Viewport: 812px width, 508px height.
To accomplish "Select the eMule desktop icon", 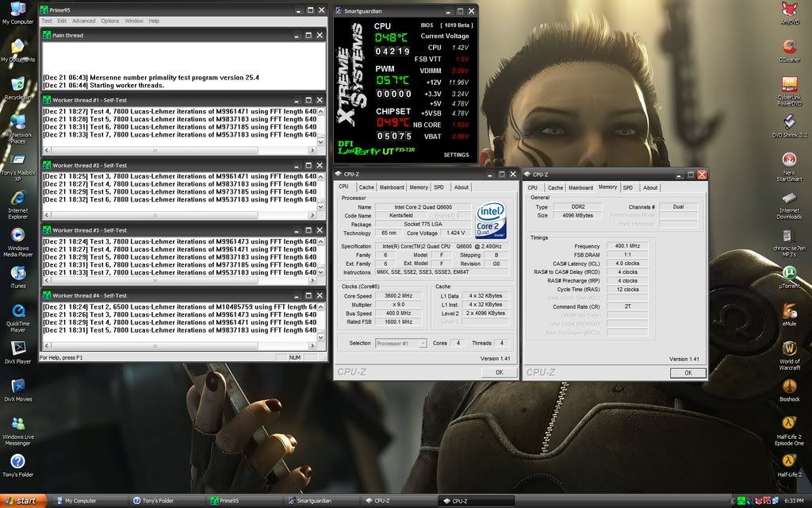I will click(x=789, y=315).
